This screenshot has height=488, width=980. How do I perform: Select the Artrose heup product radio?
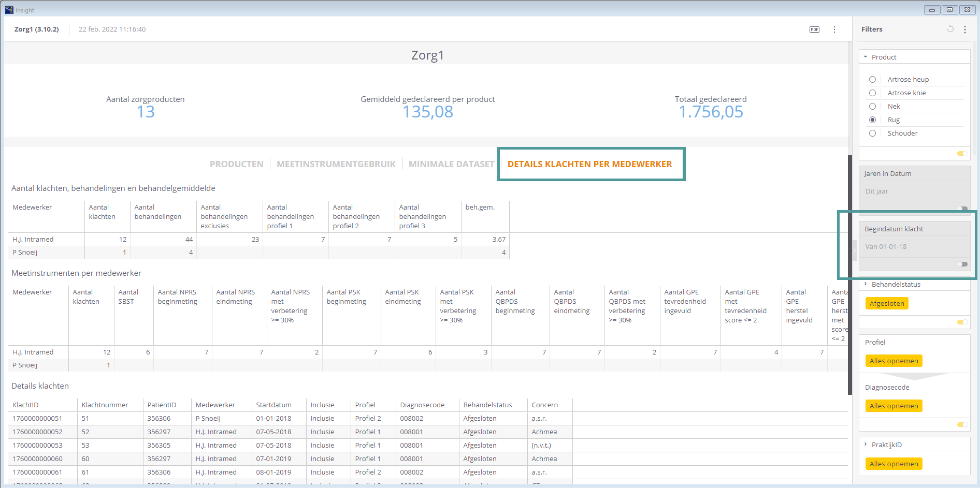pos(872,79)
